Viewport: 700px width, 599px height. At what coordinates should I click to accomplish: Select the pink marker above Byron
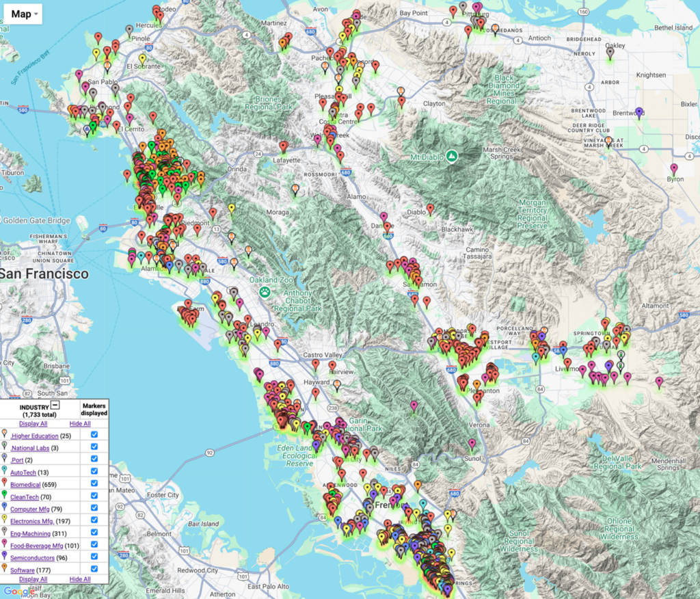point(674,170)
